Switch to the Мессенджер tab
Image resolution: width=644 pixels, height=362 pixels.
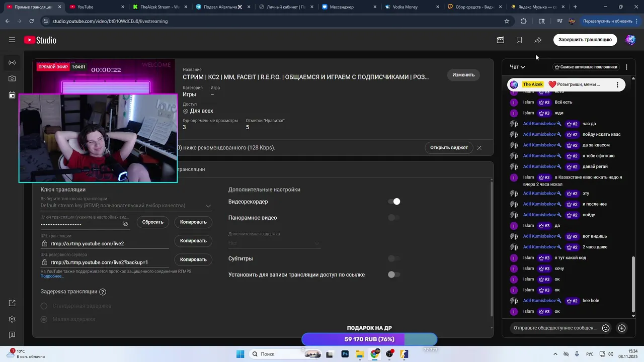coord(348,7)
